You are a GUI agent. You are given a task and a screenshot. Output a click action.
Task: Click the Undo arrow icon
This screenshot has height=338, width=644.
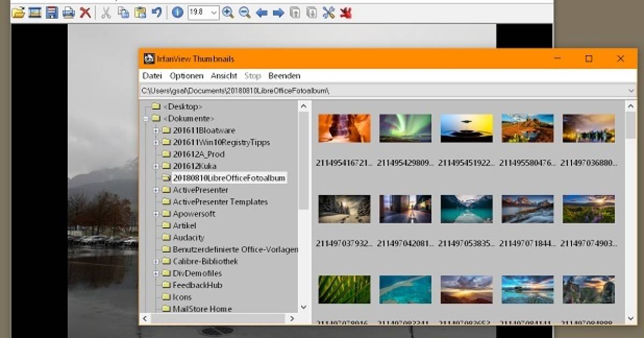pyautogui.click(x=156, y=12)
